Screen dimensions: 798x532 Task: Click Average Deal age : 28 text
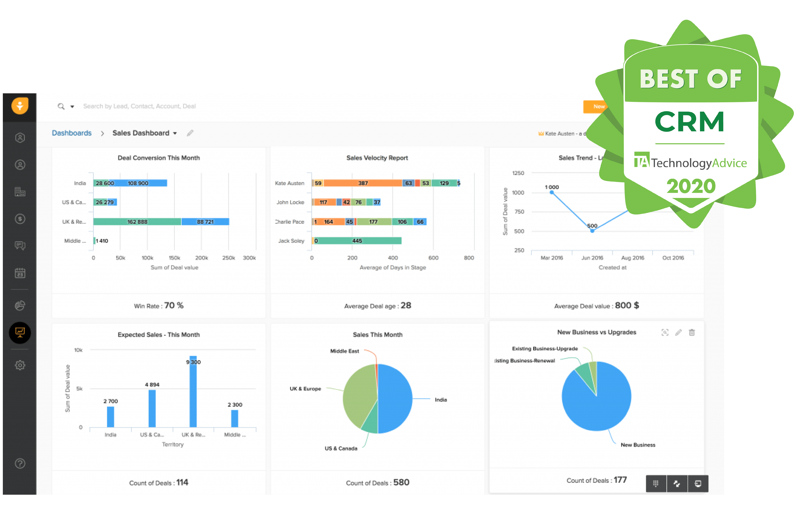377,306
